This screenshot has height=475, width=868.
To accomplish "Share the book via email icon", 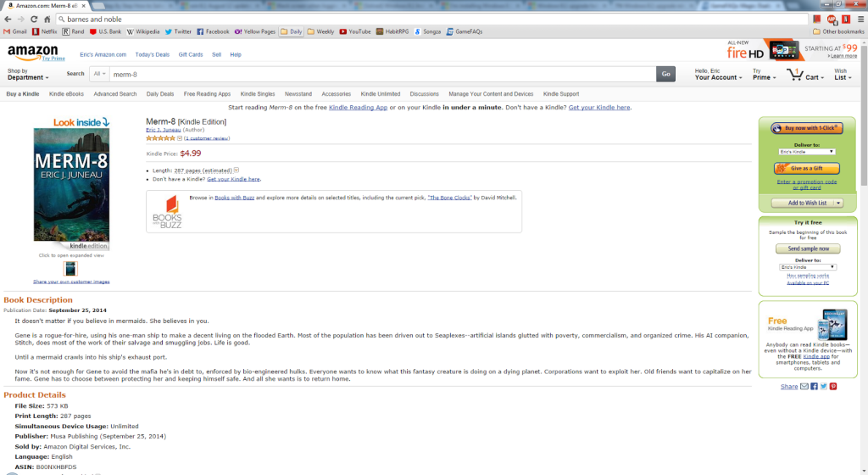I will coord(804,387).
